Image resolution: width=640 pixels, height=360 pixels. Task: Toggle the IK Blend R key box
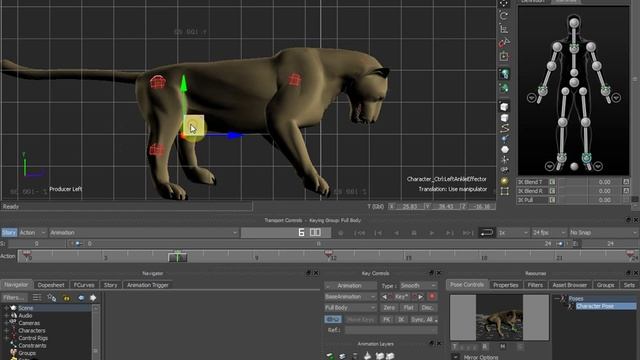(552, 191)
